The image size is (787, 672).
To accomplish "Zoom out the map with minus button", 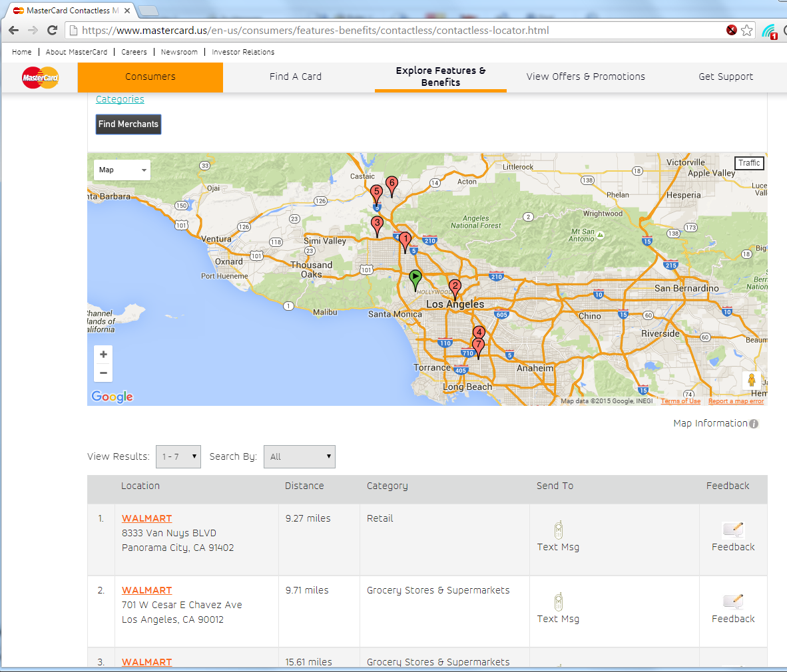I will click(x=103, y=373).
